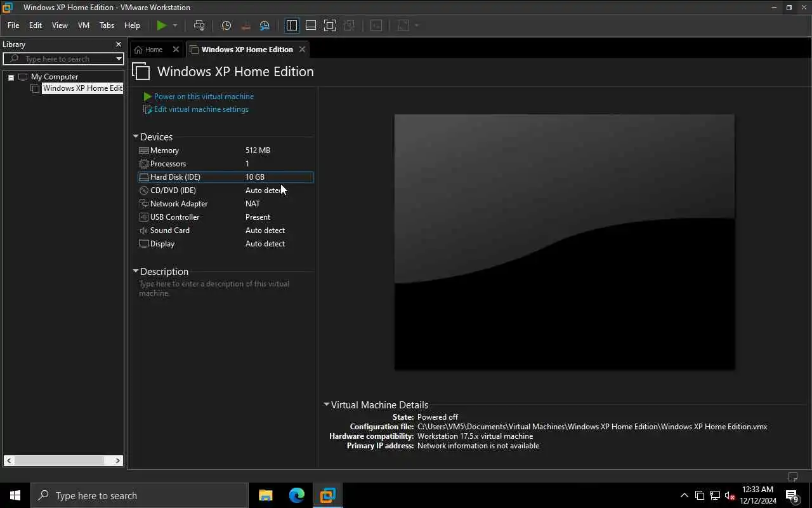Screen dimensions: 812x508
Task: Select the CD/DVD (IDE) device row
Action: click(x=225, y=190)
